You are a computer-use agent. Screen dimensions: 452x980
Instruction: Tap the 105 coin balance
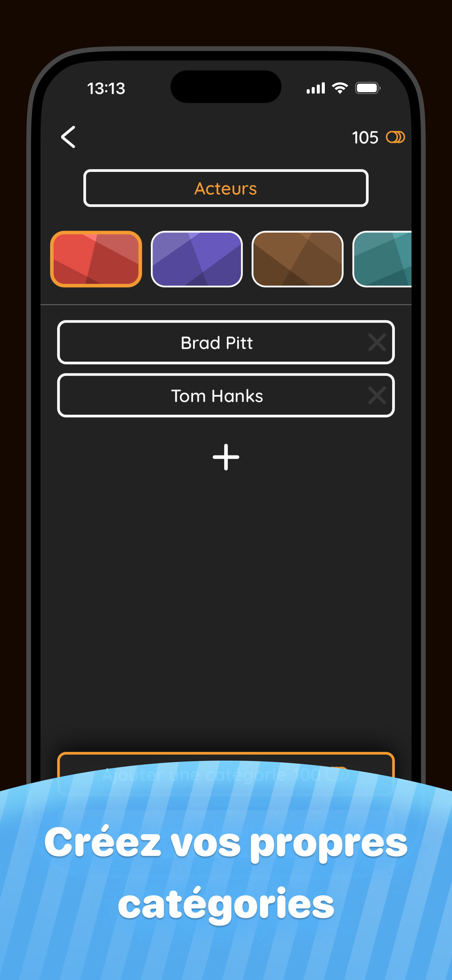tap(365, 137)
